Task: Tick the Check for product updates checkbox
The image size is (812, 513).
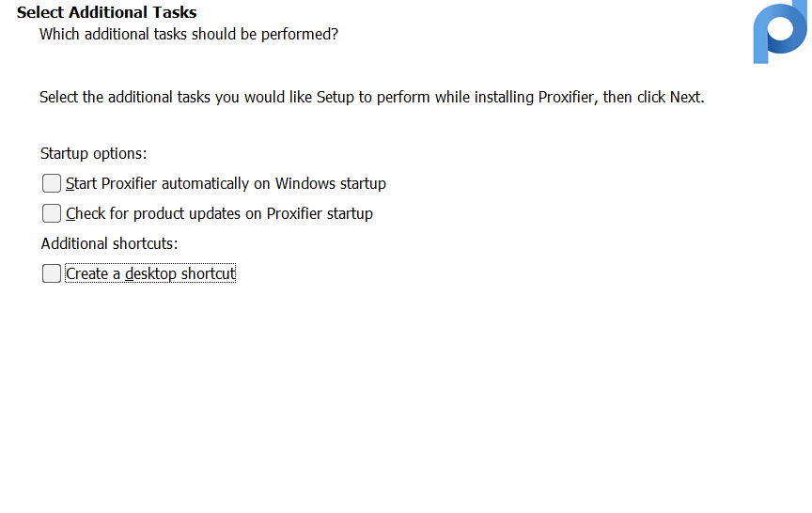Action: point(52,213)
